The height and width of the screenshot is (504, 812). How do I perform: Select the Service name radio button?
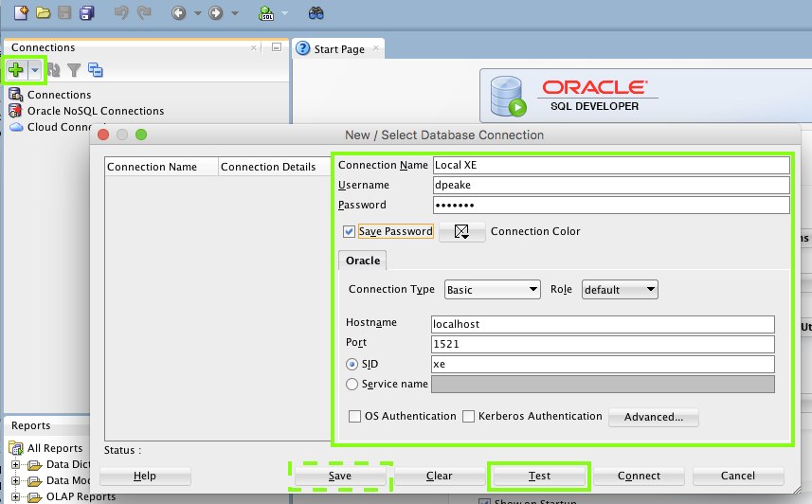coord(352,384)
